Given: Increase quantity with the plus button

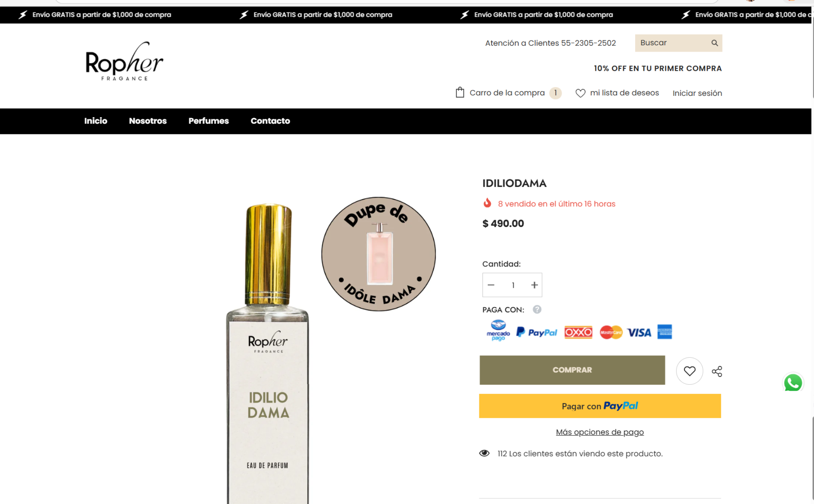Looking at the screenshot, I should pyautogui.click(x=534, y=285).
